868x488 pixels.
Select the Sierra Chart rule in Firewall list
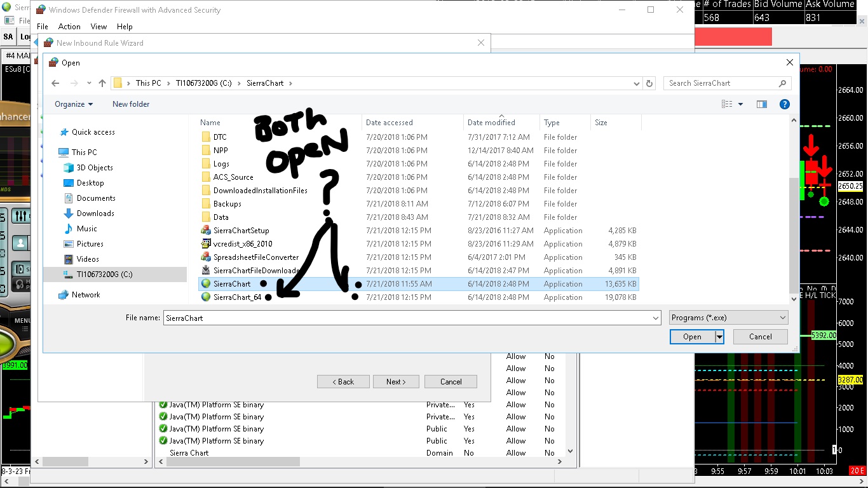(189, 453)
